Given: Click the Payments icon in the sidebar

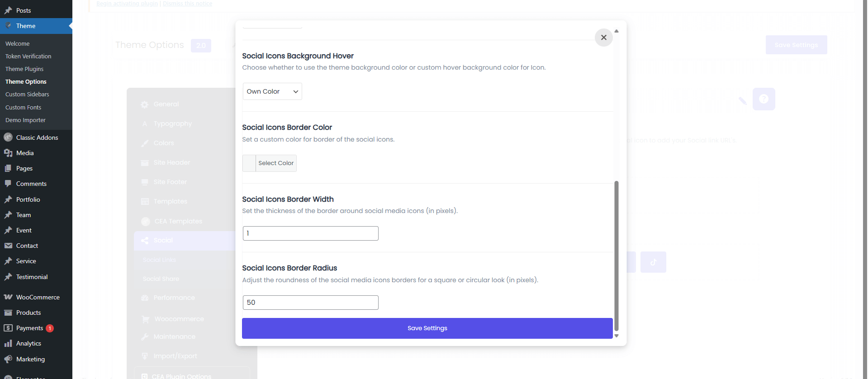Looking at the screenshot, I should coord(8,328).
